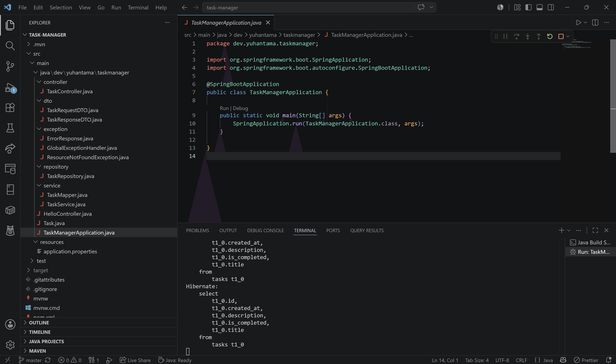Open TaskService.java in explorer
Viewport: 616px width, 364px height.
point(66,204)
